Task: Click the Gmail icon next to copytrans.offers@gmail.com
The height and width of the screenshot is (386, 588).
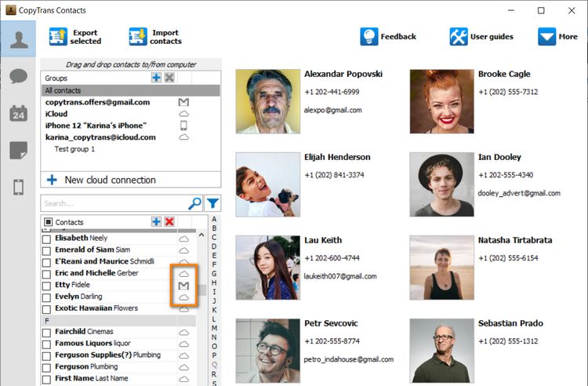Action: pyautogui.click(x=183, y=102)
